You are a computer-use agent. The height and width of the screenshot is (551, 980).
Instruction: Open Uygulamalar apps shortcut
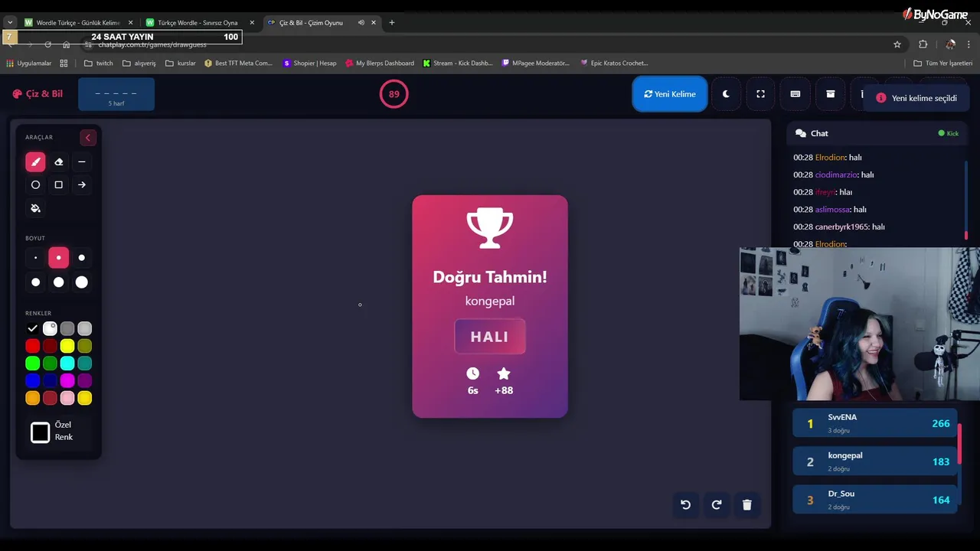[x=28, y=64]
